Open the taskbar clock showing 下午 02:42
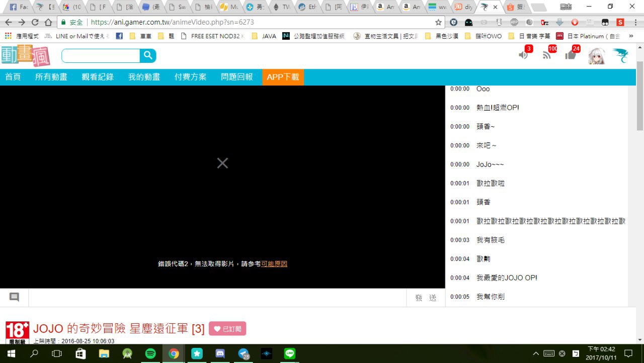644x363 pixels. coord(601,353)
